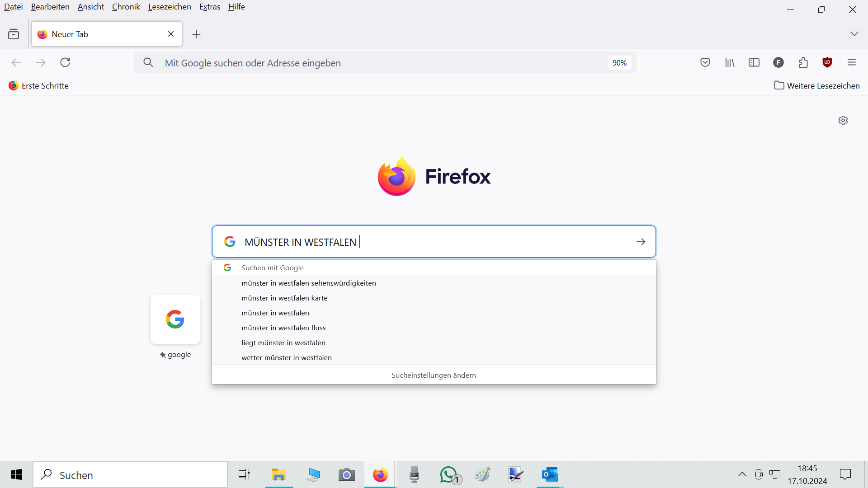The width and height of the screenshot is (868, 488).
Task: Show hidden system tray icons
Action: (742, 474)
